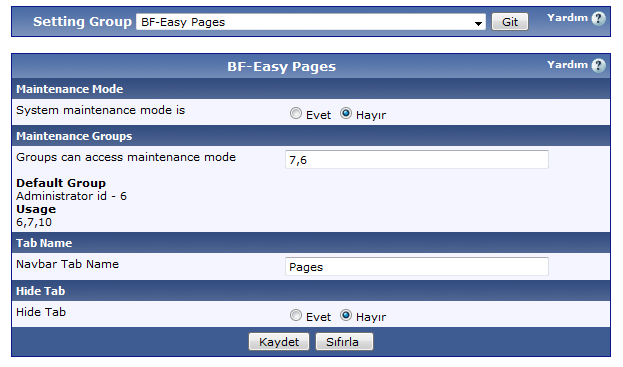Click the 'Setting Group' label

click(82, 21)
